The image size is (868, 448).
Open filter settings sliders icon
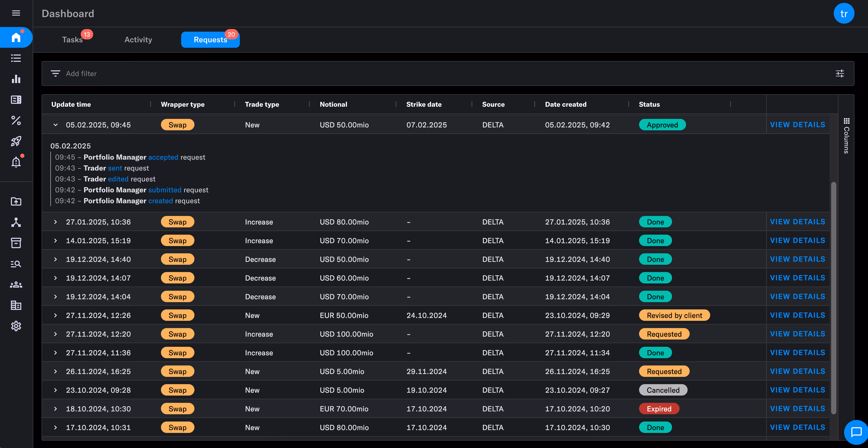(840, 73)
